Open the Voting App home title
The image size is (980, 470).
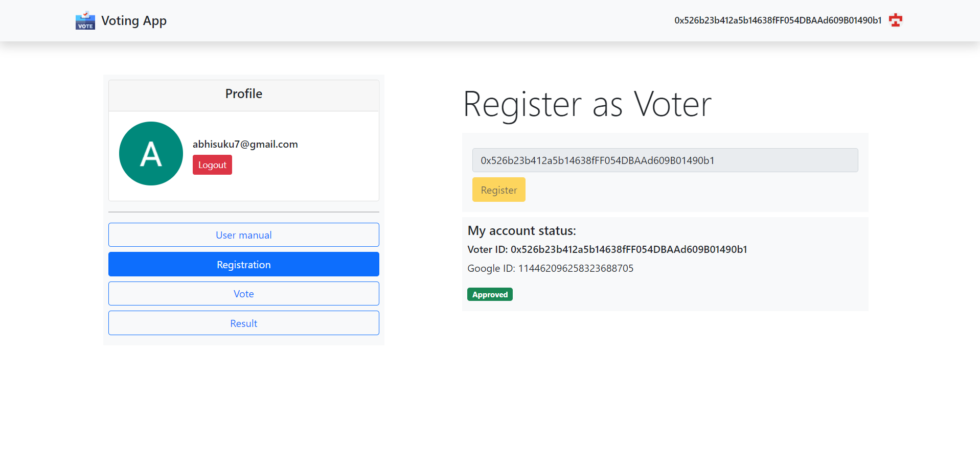134,20
